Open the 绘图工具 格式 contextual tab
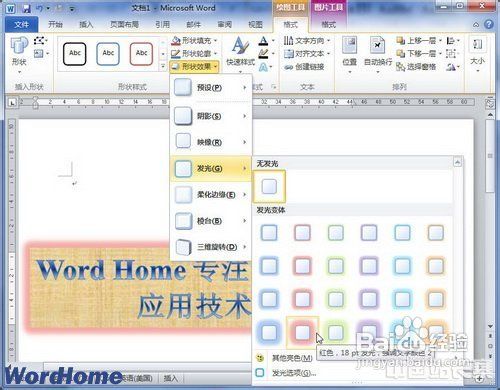Image resolution: width=500 pixels, height=390 pixels. 291,24
